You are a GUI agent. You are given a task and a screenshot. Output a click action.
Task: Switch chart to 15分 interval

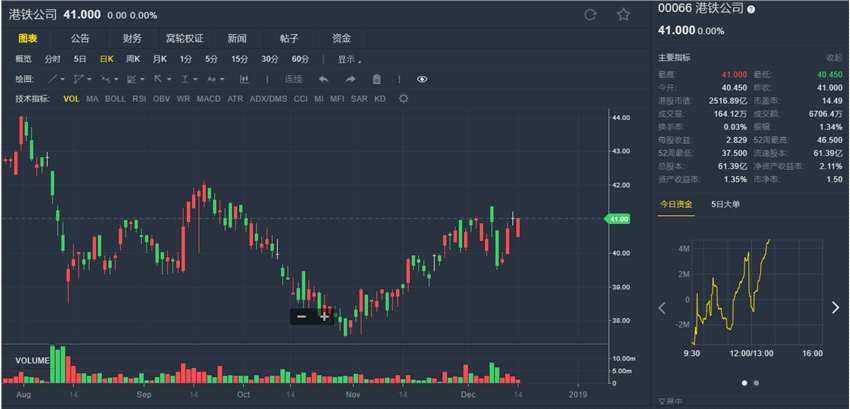tap(239, 59)
